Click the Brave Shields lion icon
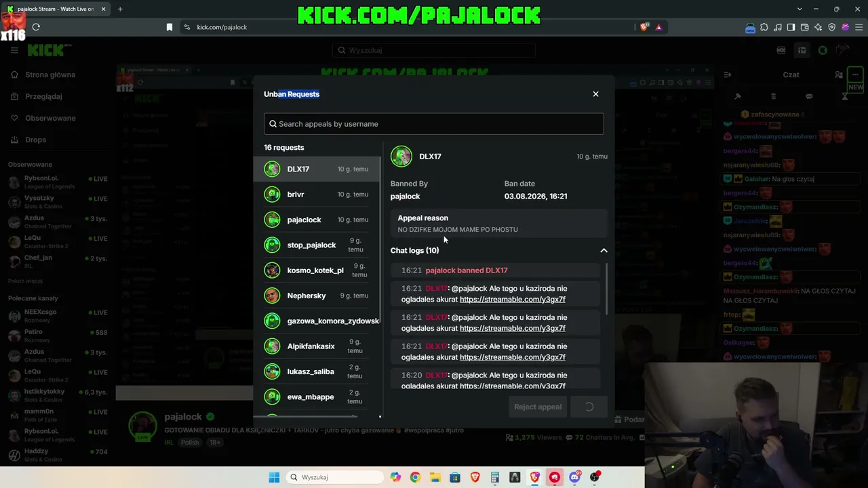Screen dimensions: 868x488 click(644, 27)
